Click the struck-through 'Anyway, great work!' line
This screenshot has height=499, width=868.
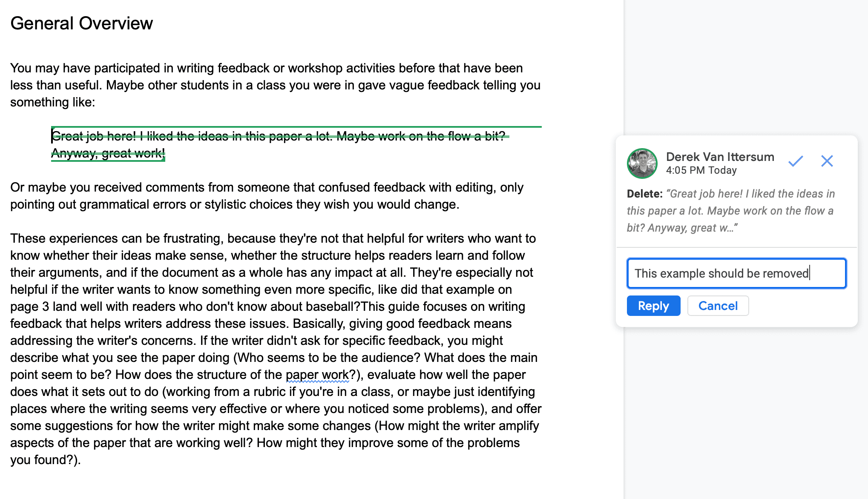[108, 153]
